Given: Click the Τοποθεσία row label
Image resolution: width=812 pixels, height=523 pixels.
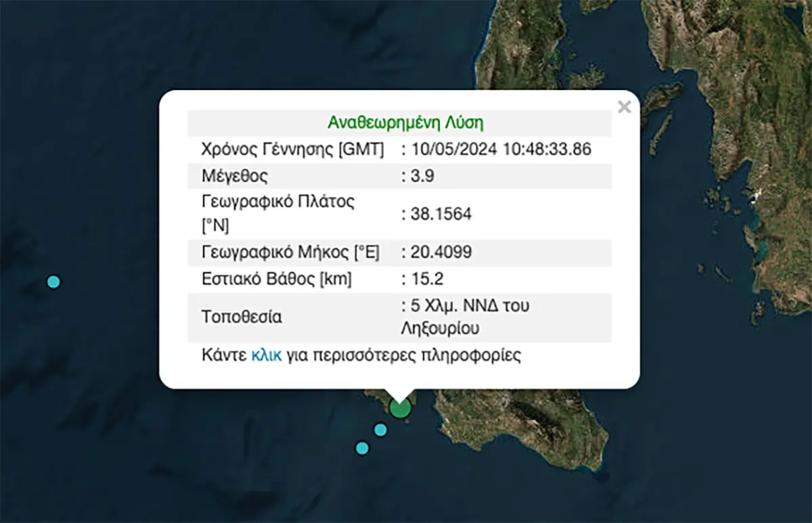Looking at the screenshot, I should 242,317.
